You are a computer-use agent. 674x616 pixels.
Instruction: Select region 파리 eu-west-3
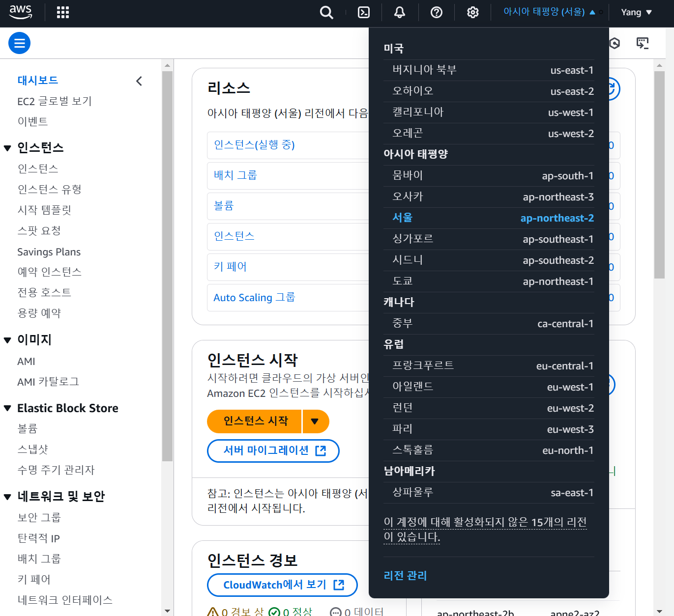(x=489, y=429)
